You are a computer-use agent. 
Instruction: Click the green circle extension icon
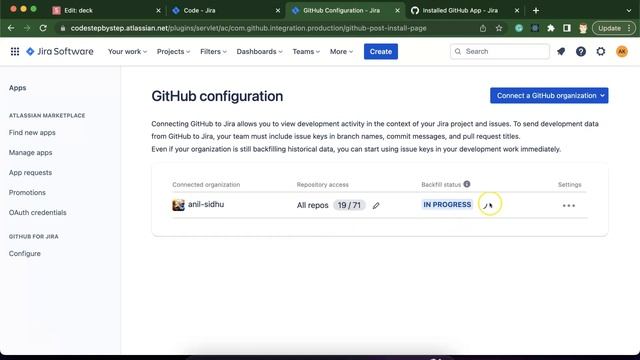click(519, 28)
